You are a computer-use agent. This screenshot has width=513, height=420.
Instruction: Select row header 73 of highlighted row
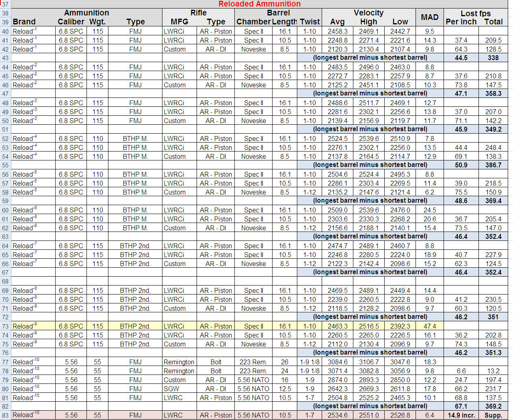point(5,326)
